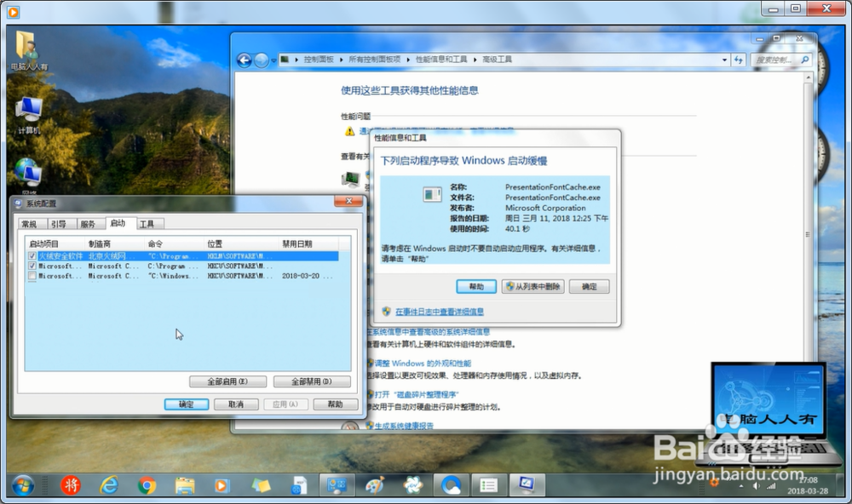The height and width of the screenshot is (504, 852).
Task: Click the 命令 column header
Action: (x=174, y=243)
